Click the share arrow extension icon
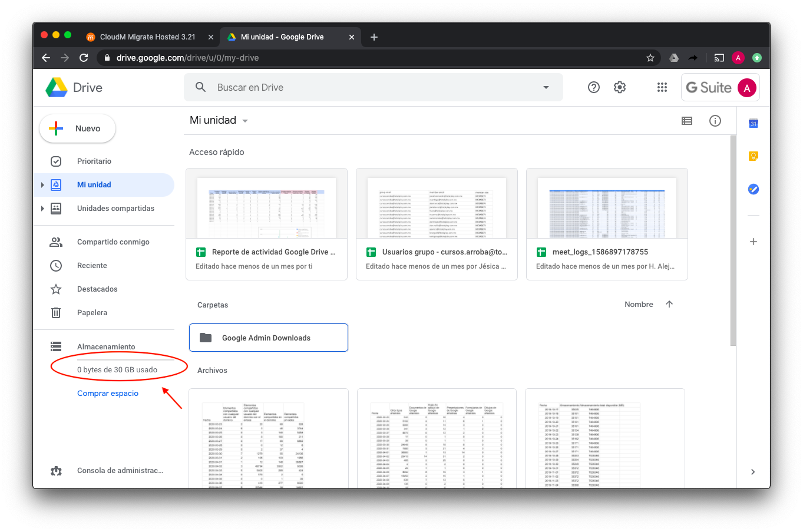The height and width of the screenshot is (532, 803). (693, 58)
